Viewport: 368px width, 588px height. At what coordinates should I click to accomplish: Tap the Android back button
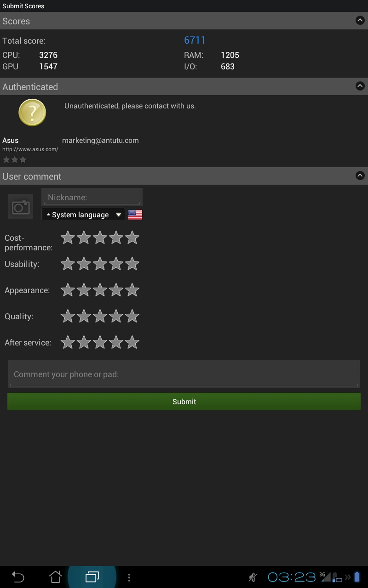point(18,577)
